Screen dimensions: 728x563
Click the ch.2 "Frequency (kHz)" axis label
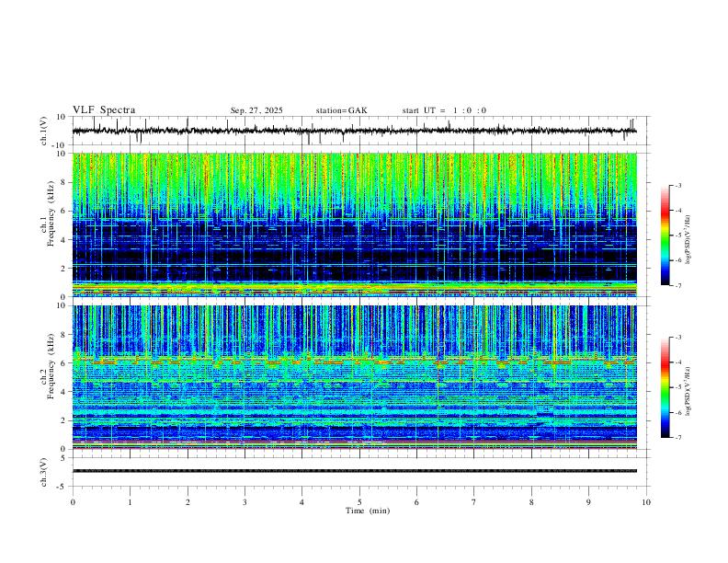tap(51, 366)
